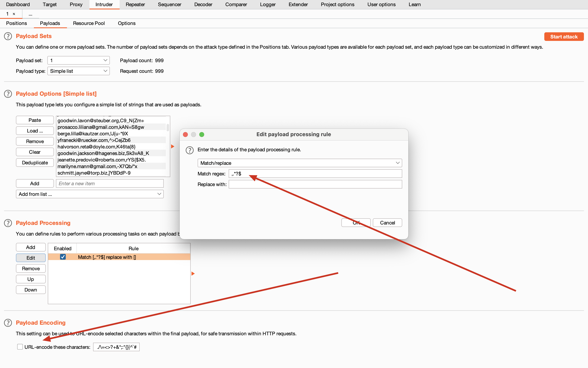Viewport: 588px width, 368px height.
Task: Select payload berge.lilla@kautzer.com entry
Action: click(111, 134)
